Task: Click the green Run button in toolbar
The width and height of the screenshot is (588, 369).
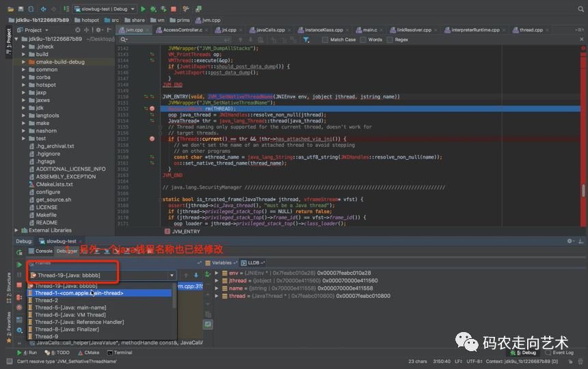Action: tap(143, 9)
